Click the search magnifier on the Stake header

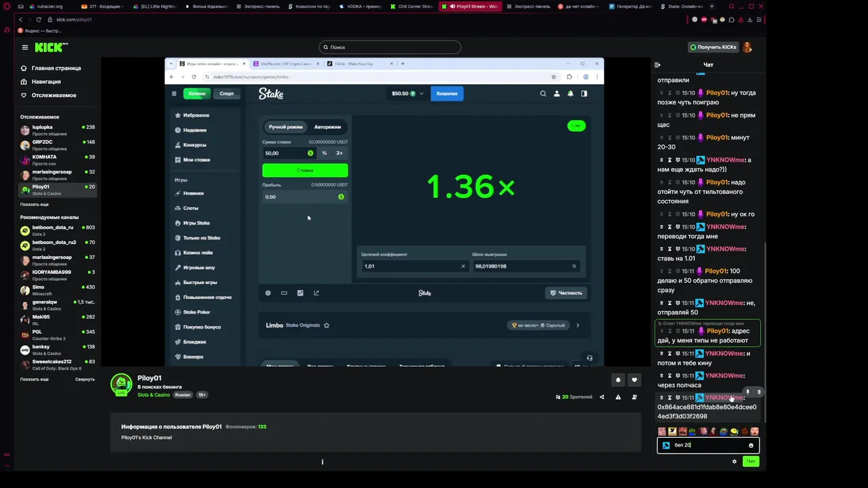(542, 94)
